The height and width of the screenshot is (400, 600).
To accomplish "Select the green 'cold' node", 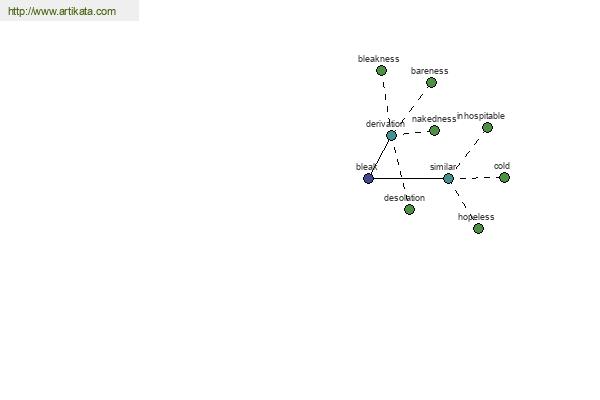I will pos(504,178).
